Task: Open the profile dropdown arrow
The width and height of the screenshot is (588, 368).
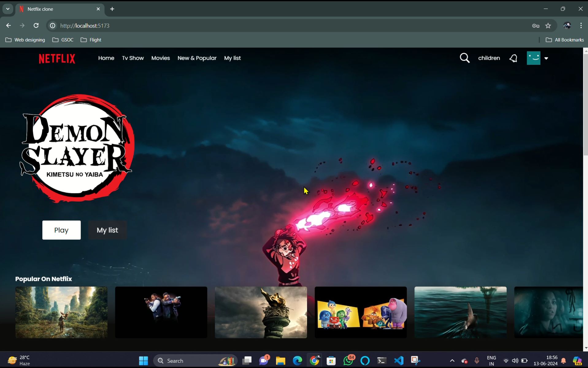Action: (547, 58)
